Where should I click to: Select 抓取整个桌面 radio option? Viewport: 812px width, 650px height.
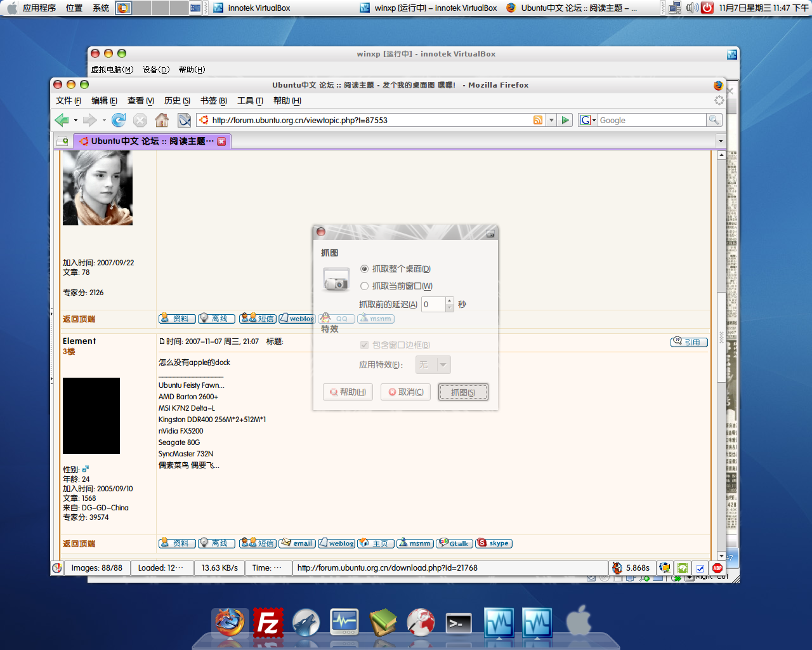(364, 269)
